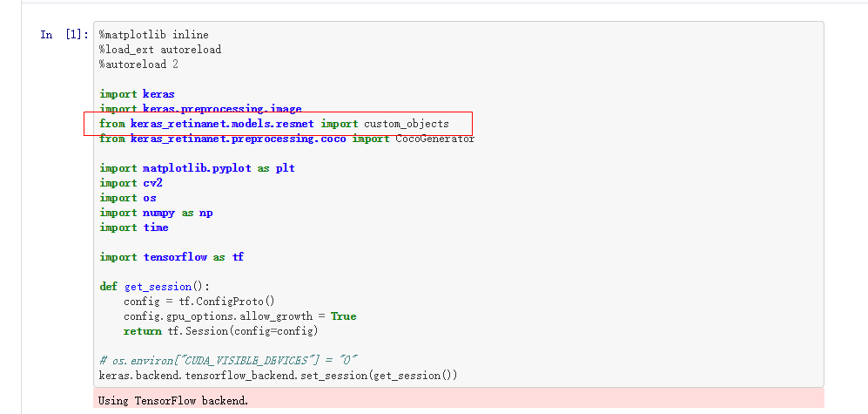
Task: Click the 'keras.backend.tensorflow_backend.set_session' line
Action: point(279,376)
